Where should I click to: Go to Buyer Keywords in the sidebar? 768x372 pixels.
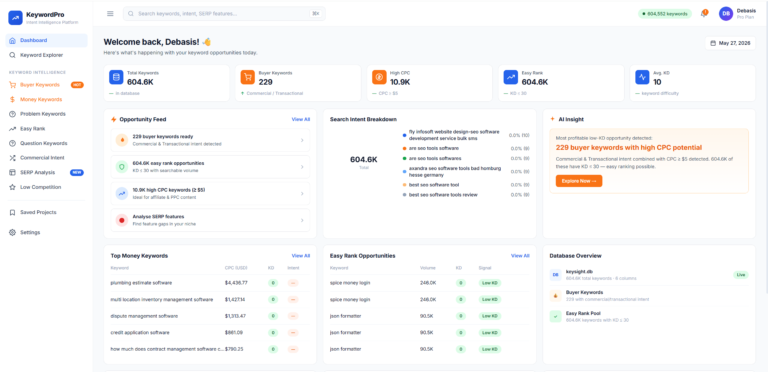click(x=47, y=85)
